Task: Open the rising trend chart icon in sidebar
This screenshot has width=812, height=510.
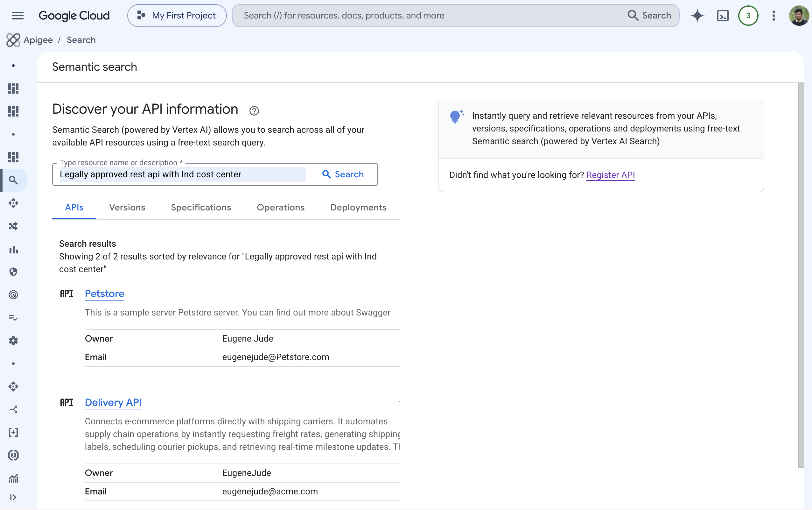Action: point(13,478)
